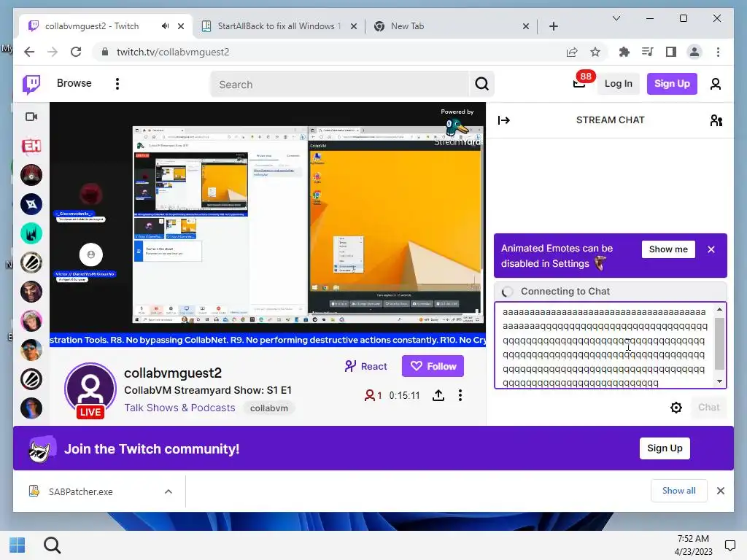The width and height of the screenshot is (747, 560).
Task: Click the chat box scrollbar up arrow
Action: point(719,310)
